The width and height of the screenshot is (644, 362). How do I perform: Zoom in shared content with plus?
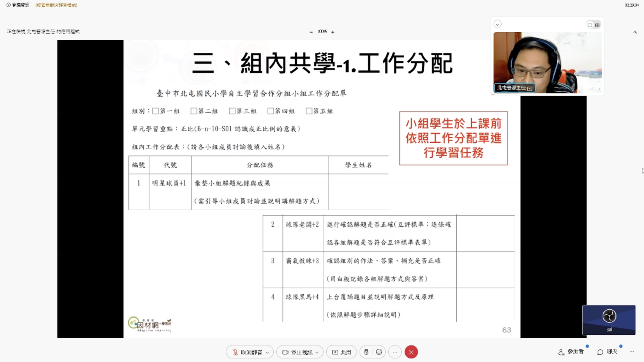[x=333, y=32]
